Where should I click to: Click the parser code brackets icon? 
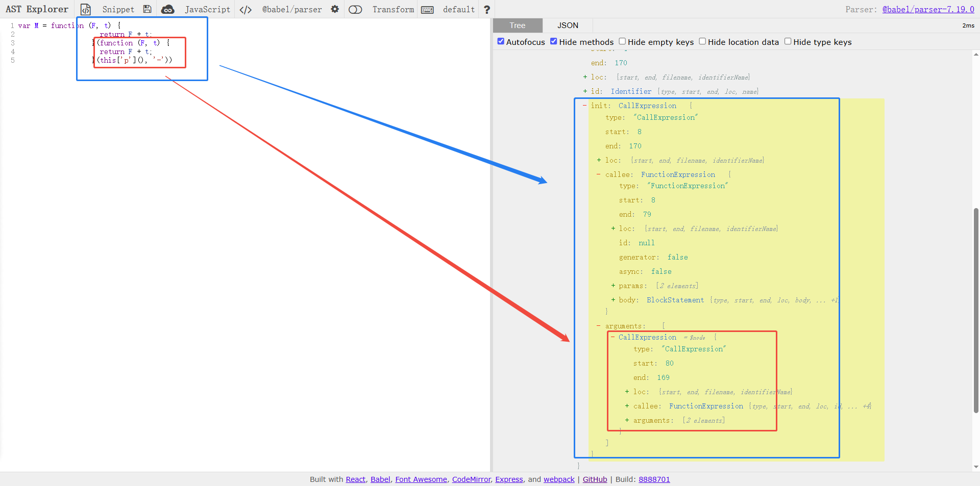(x=246, y=9)
